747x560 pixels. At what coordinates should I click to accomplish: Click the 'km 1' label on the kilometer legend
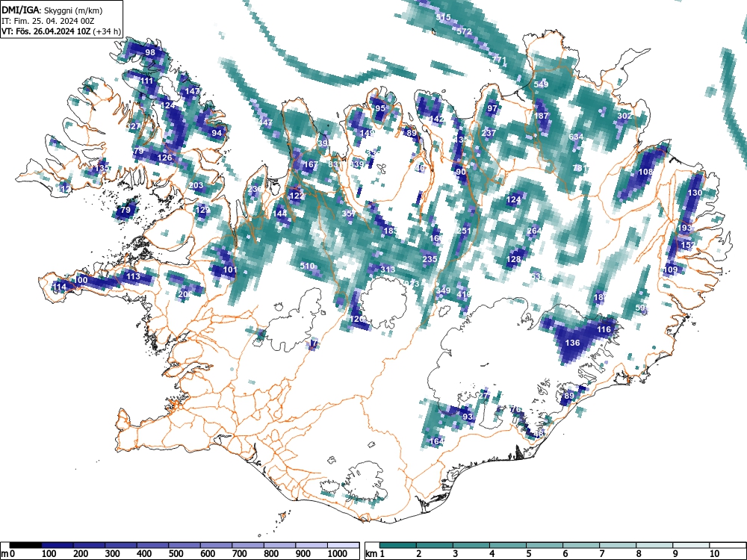(374, 553)
